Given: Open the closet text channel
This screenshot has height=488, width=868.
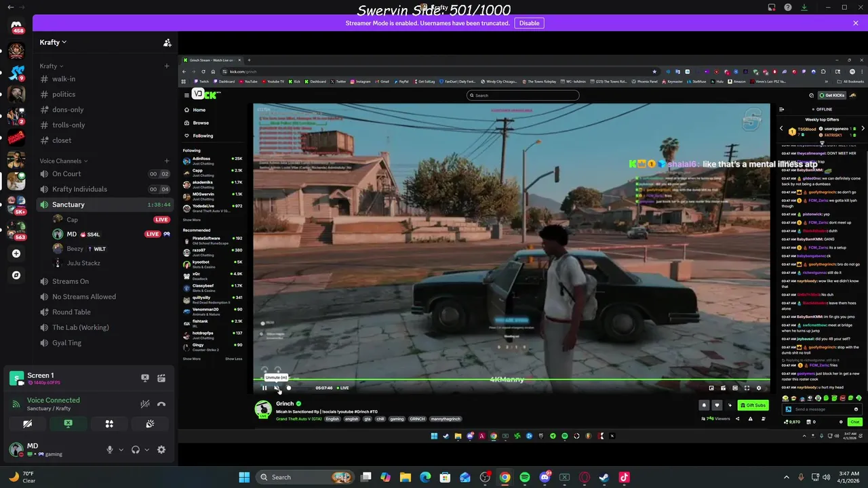Looking at the screenshot, I should [x=106, y=140].
